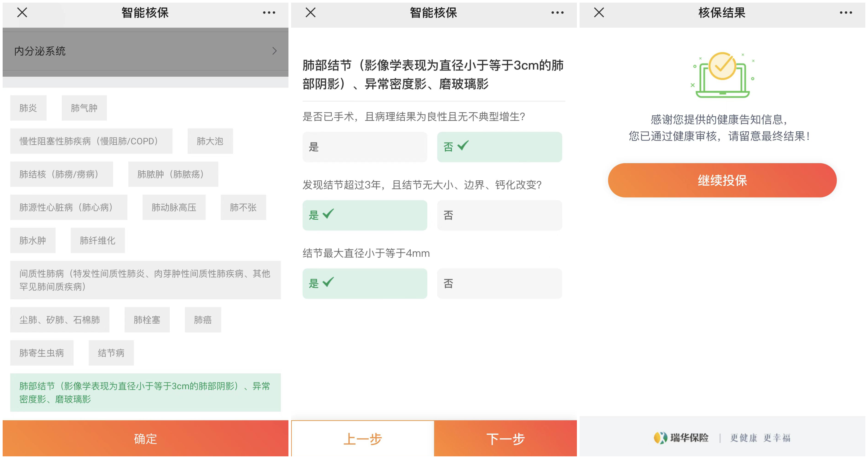868x459 pixels.
Task: Select the 肺炎 disease tag
Action: (28, 108)
